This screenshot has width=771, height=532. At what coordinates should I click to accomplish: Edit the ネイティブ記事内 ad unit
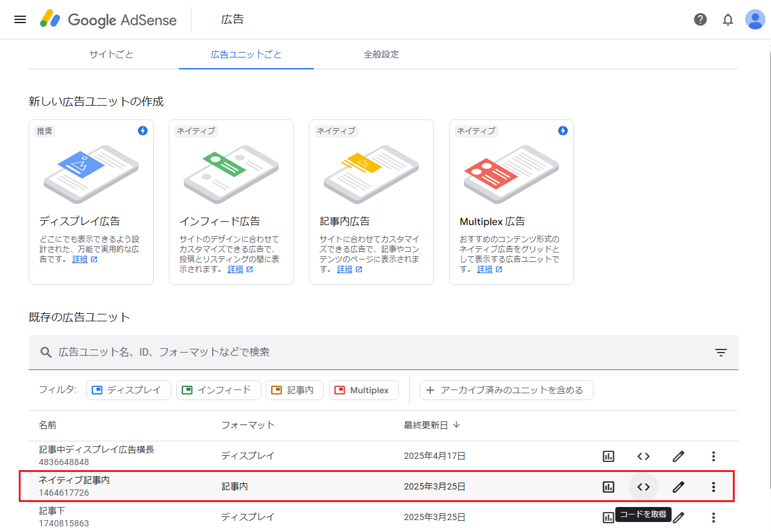coord(678,487)
